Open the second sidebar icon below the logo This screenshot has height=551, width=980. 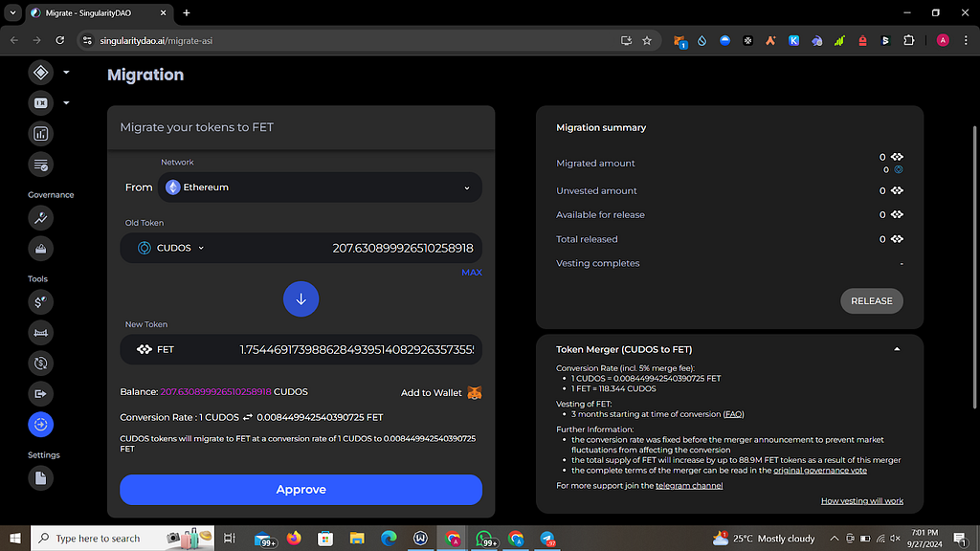[x=40, y=103]
